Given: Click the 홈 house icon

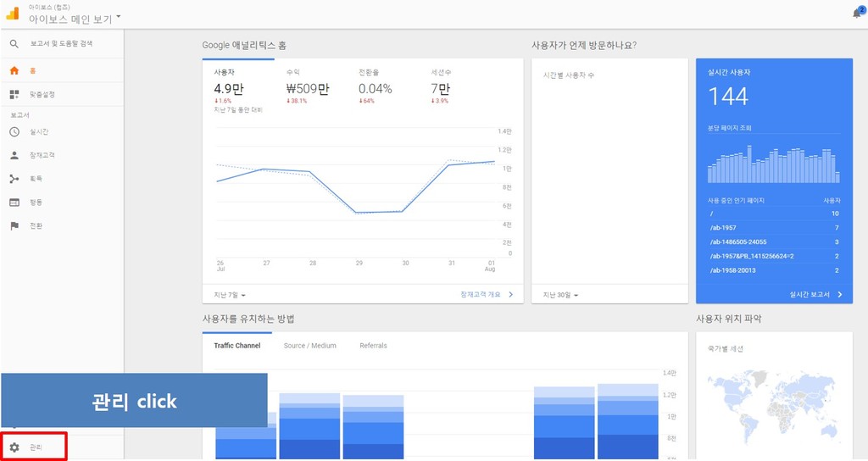Looking at the screenshot, I should (x=14, y=71).
